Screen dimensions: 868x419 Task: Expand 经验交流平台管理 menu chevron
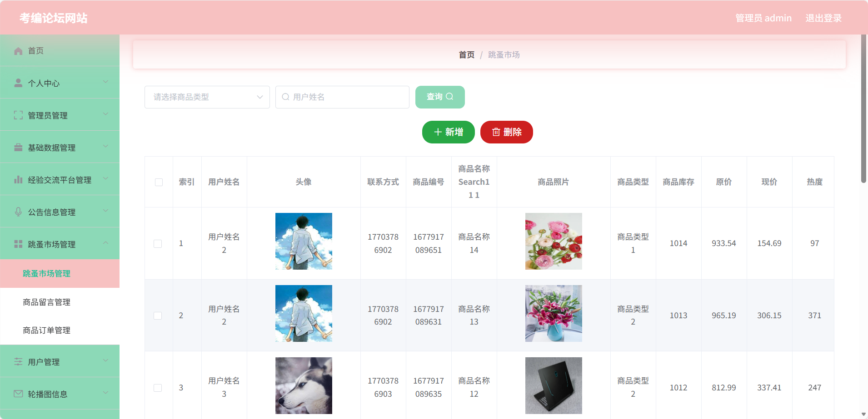[x=105, y=179]
